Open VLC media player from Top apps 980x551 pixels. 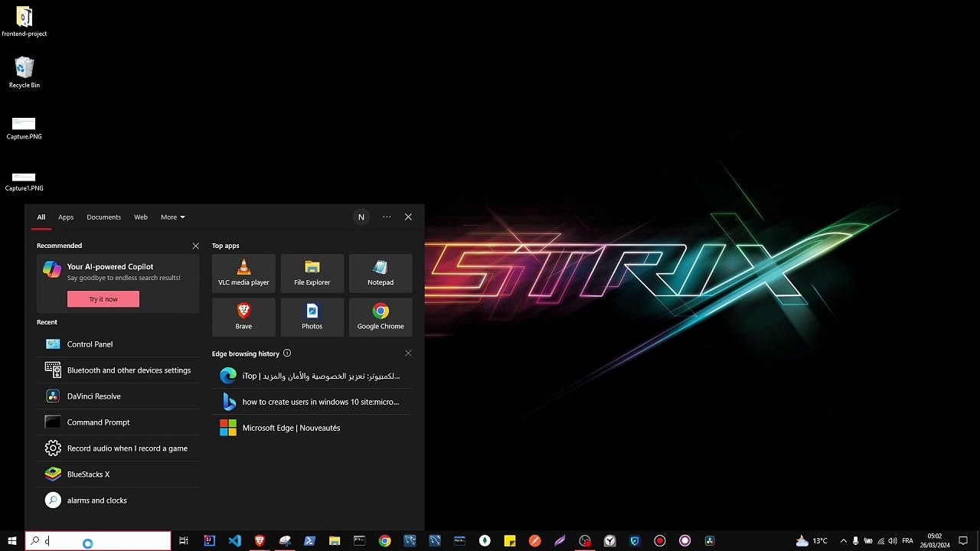pos(243,273)
